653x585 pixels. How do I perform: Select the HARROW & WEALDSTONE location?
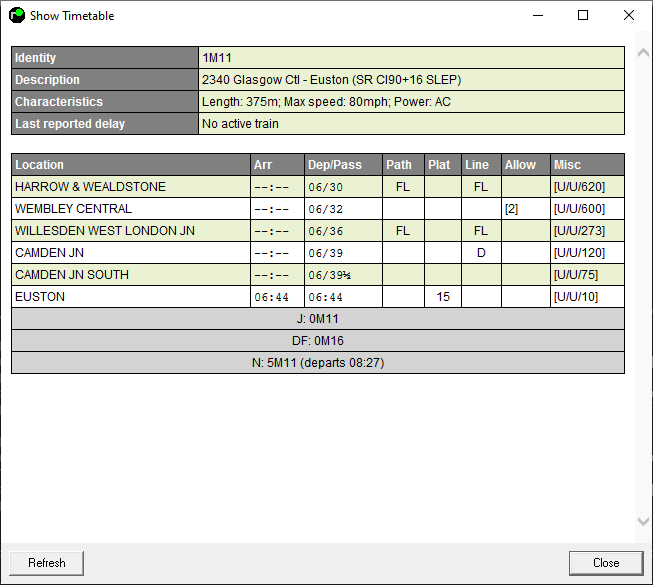coord(131,187)
